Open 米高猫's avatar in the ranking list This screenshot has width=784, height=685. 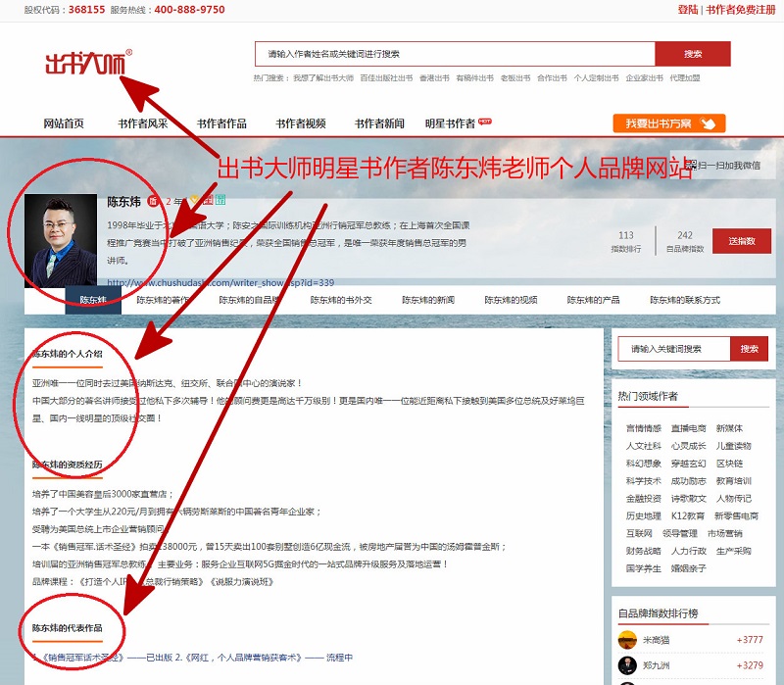[627, 640]
